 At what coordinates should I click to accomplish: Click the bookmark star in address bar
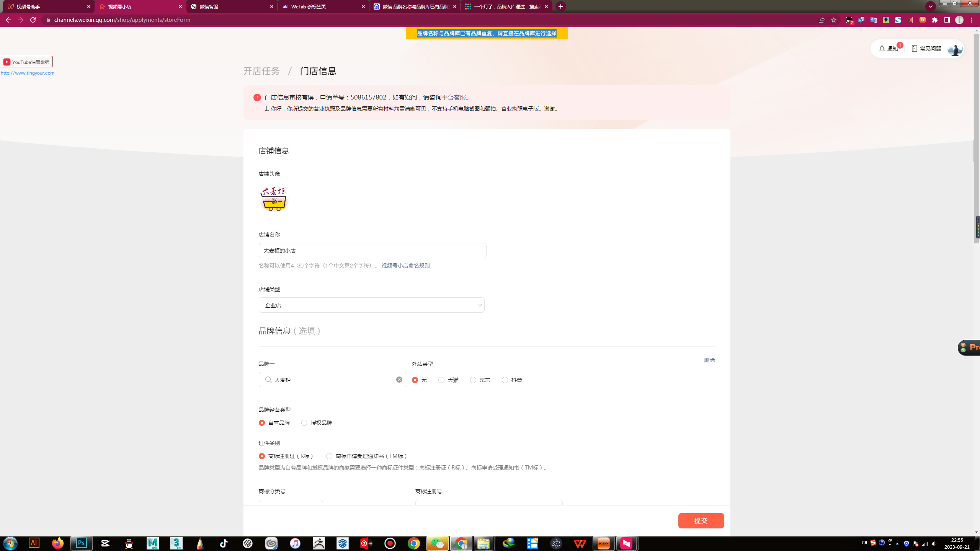pyautogui.click(x=834, y=20)
